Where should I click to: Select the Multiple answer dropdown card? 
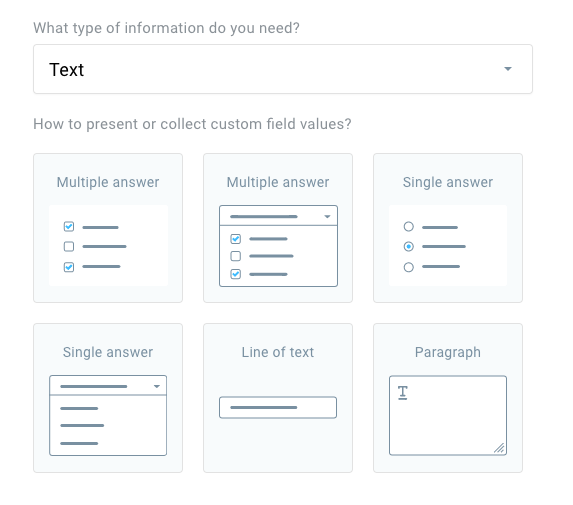(x=278, y=228)
